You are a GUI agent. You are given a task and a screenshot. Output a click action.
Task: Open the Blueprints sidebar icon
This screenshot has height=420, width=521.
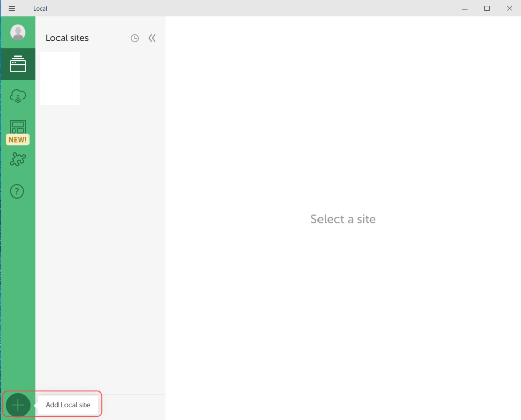pos(18,127)
